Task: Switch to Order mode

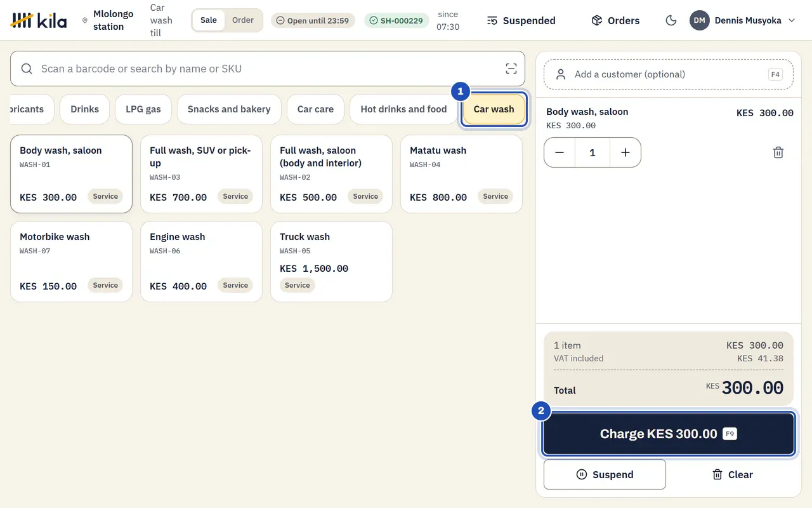Action: click(243, 20)
